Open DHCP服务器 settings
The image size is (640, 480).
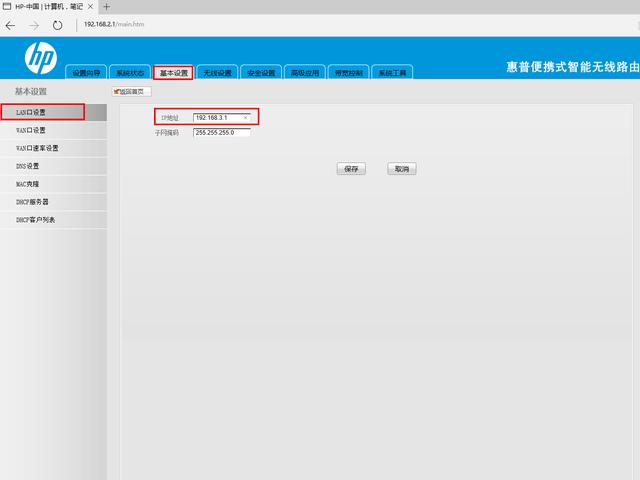click(x=32, y=202)
